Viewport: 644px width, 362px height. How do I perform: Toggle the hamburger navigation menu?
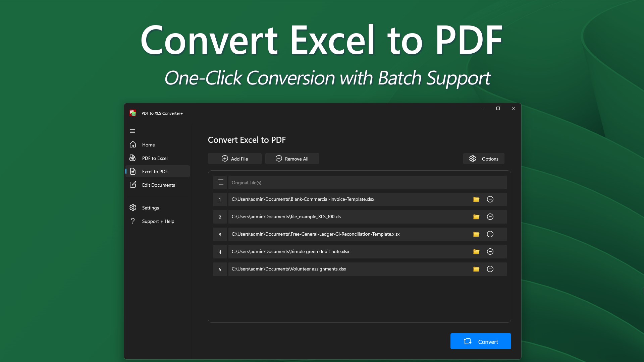132,131
